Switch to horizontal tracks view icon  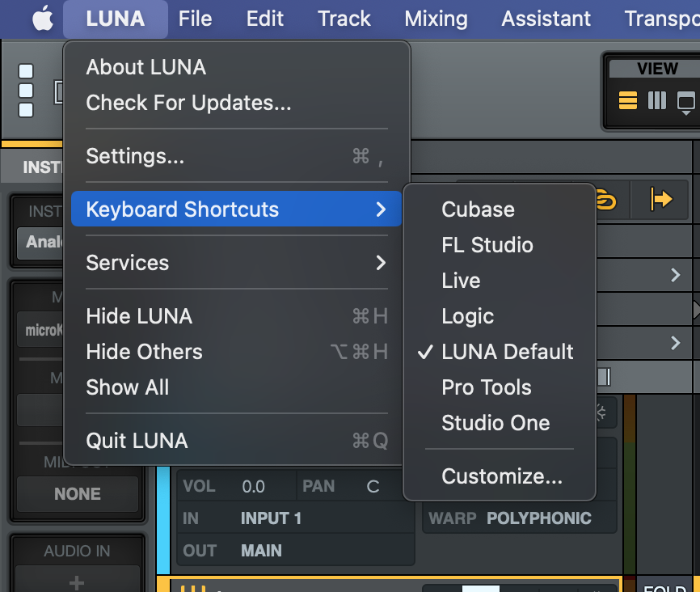click(628, 101)
